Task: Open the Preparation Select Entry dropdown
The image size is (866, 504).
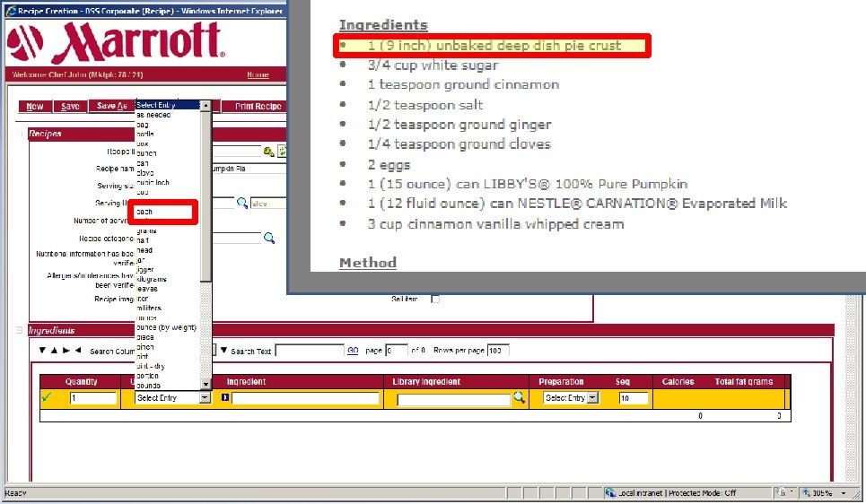Action: [x=592, y=397]
